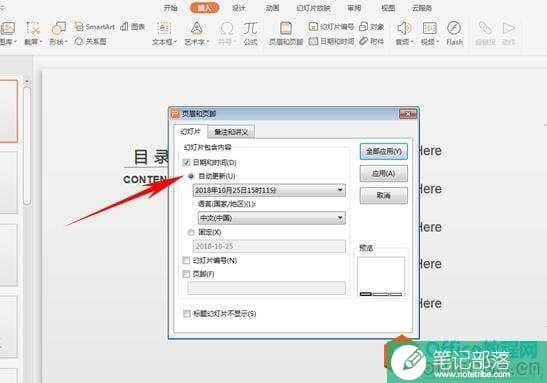
Task: Click the 视频 video icon
Action: tap(429, 28)
